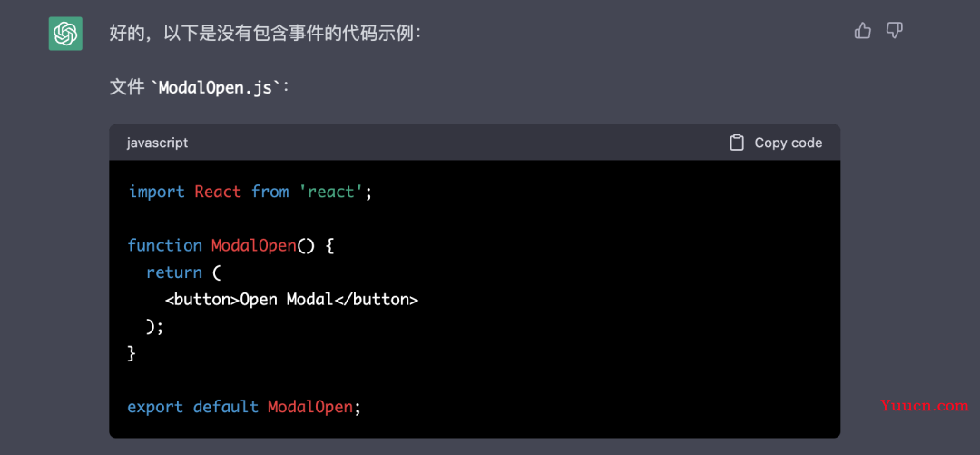Click the 文件 label before the filename
The image size is (980, 455).
coord(127,87)
